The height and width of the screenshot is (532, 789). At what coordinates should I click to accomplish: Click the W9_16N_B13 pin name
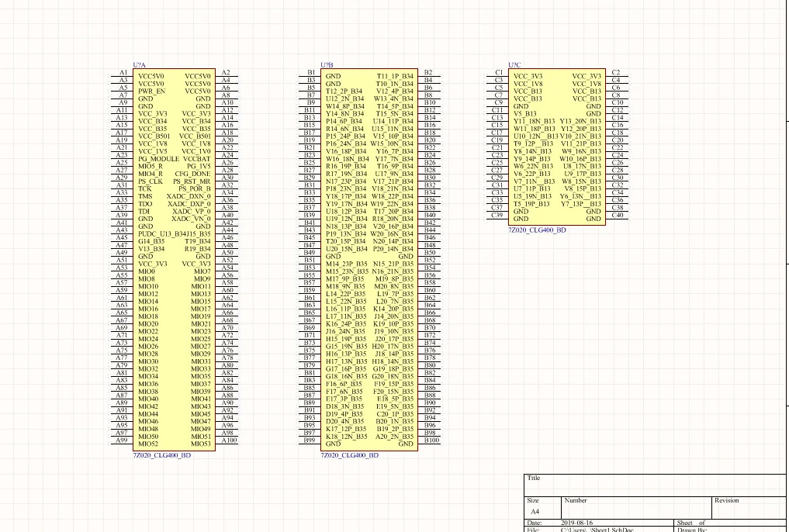tap(582, 151)
